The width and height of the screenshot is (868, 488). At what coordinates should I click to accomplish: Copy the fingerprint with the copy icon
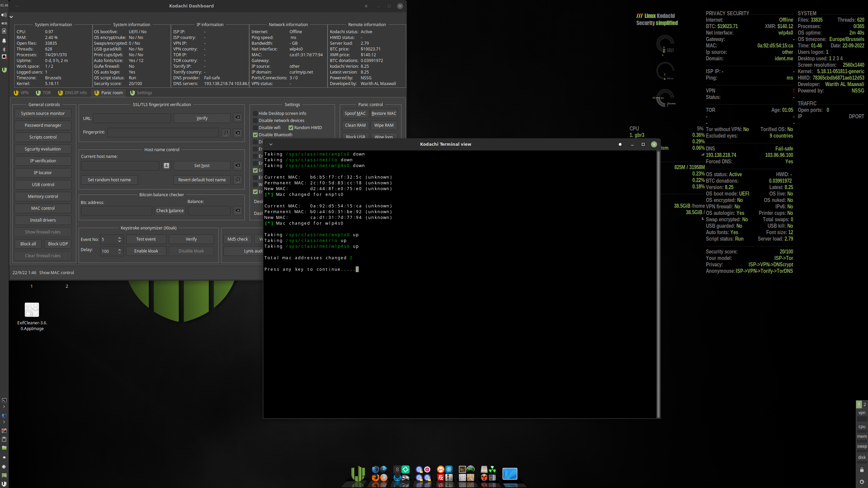tap(226, 133)
